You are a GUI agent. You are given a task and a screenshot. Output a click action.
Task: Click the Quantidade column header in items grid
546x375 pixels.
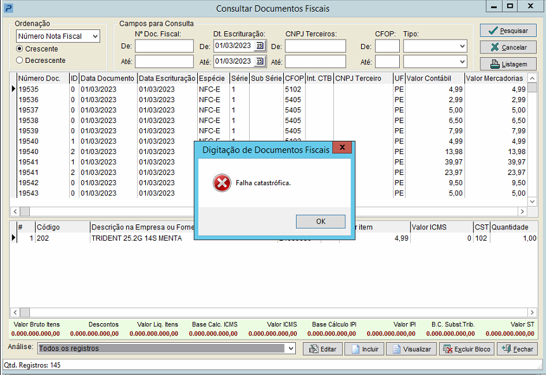[x=514, y=227]
